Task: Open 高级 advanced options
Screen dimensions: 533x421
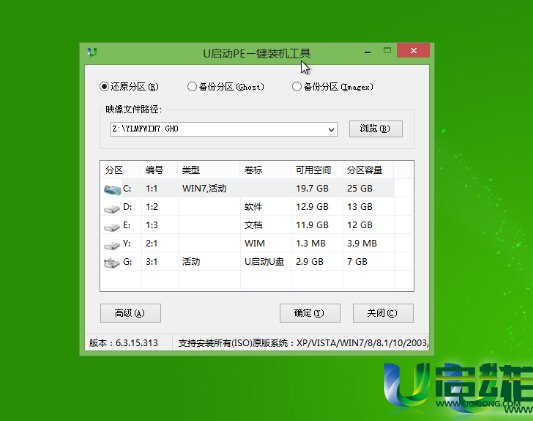Action: click(x=130, y=313)
